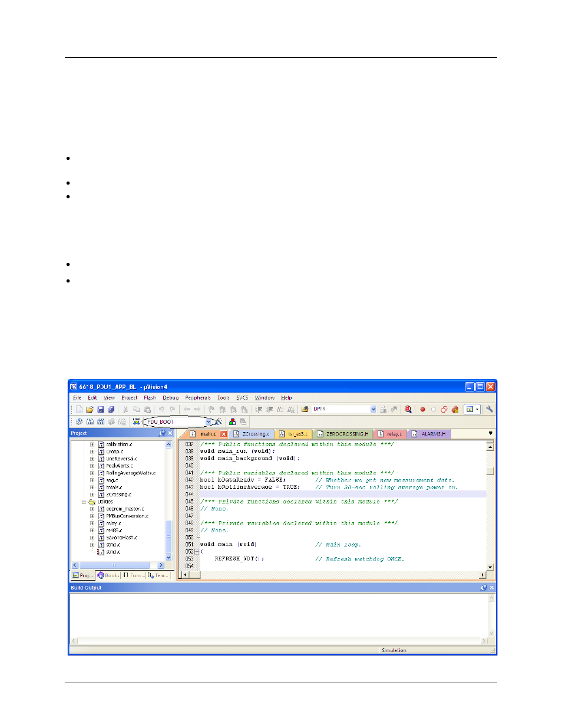
Task: Open the File menu
Action: (x=77, y=398)
